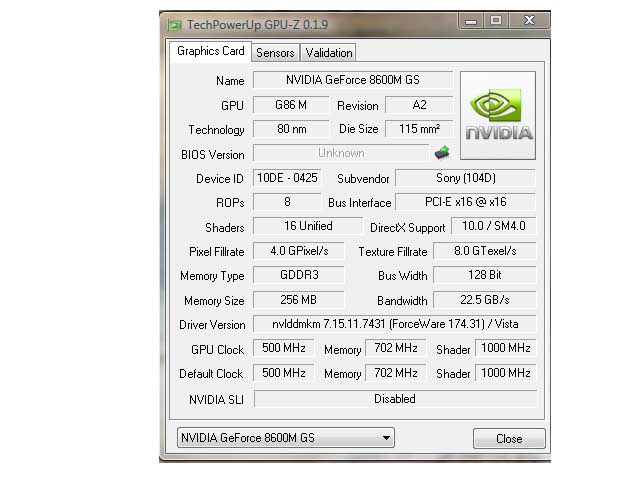The height and width of the screenshot is (480, 640).
Task: Click the Revision field A2
Action: [x=419, y=105]
